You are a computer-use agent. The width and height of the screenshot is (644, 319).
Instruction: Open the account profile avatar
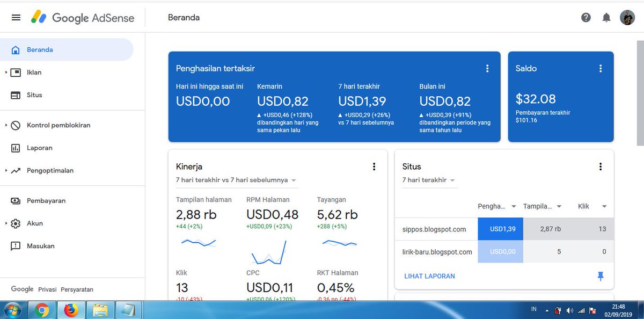[x=627, y=18]
